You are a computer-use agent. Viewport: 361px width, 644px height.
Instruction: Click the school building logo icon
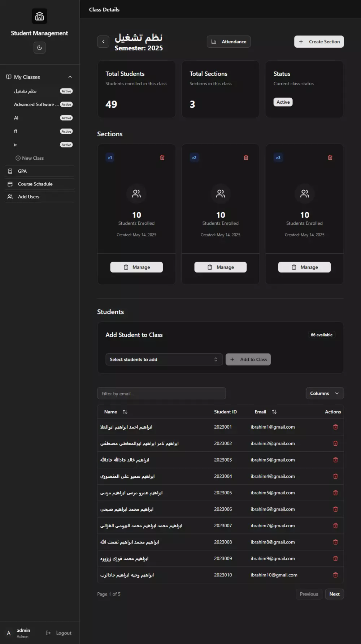tap(39, 16)
